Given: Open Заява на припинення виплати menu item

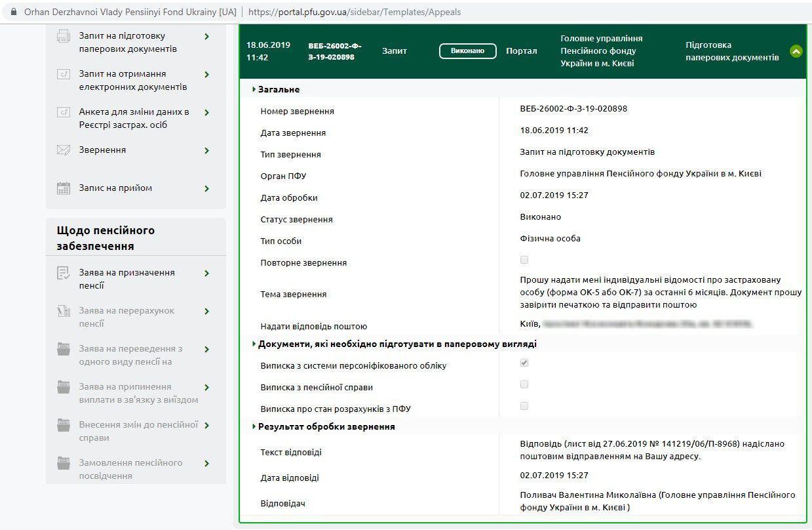Looking at the screenshot, I should click(138, 394).
